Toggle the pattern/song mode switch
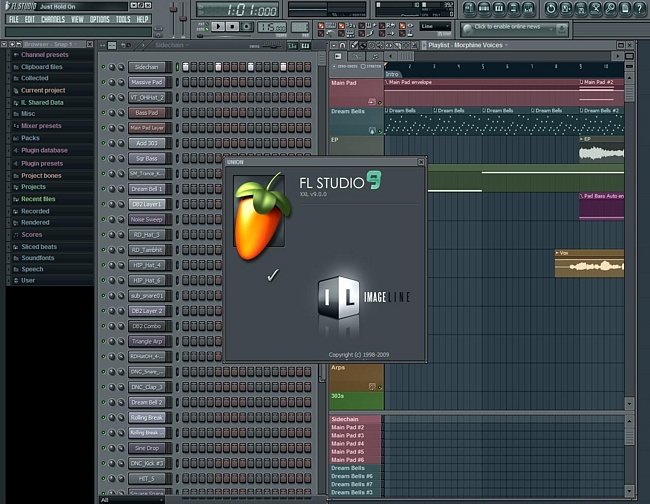Image resolution: width=650 pixels, height=504 pixels. 202,27
